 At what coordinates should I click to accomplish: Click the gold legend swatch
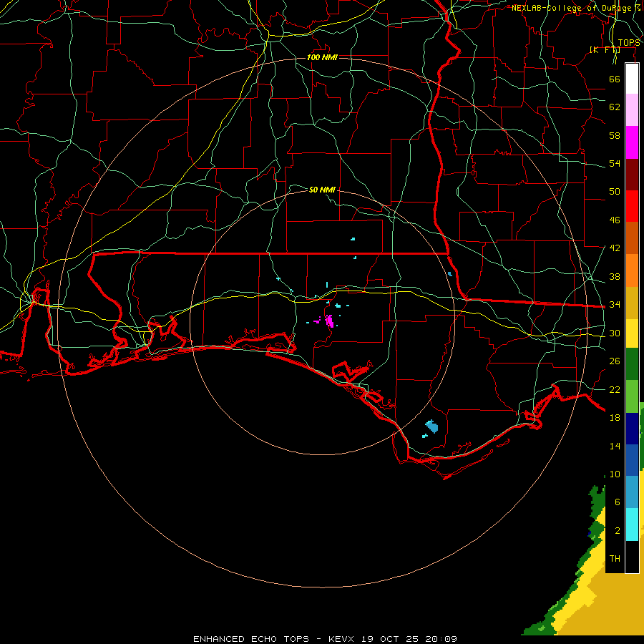point(632,303)
